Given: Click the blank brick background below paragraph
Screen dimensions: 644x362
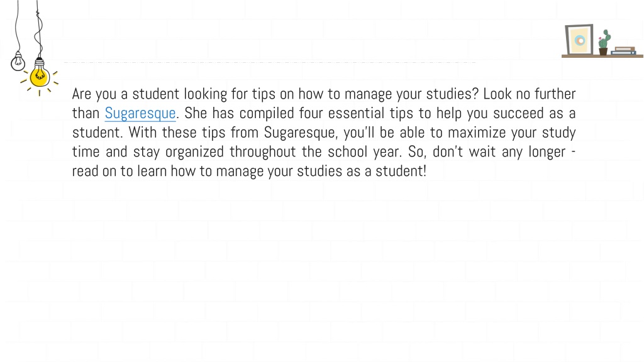Looking at the screenshot, I should coord(322,266).
